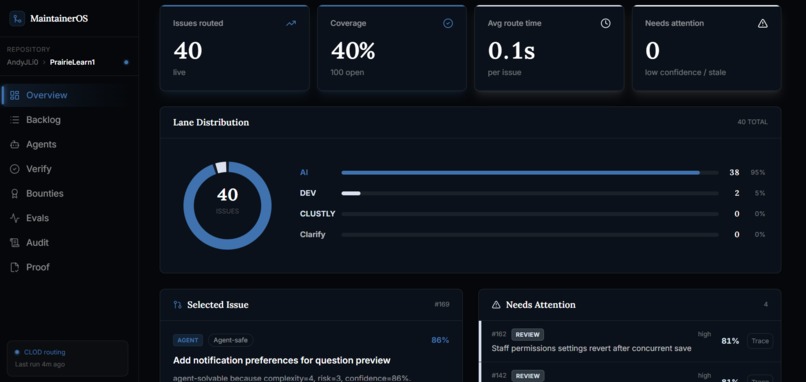
Task: Click the 81% score for issue #162
Action: coord(730,341)
